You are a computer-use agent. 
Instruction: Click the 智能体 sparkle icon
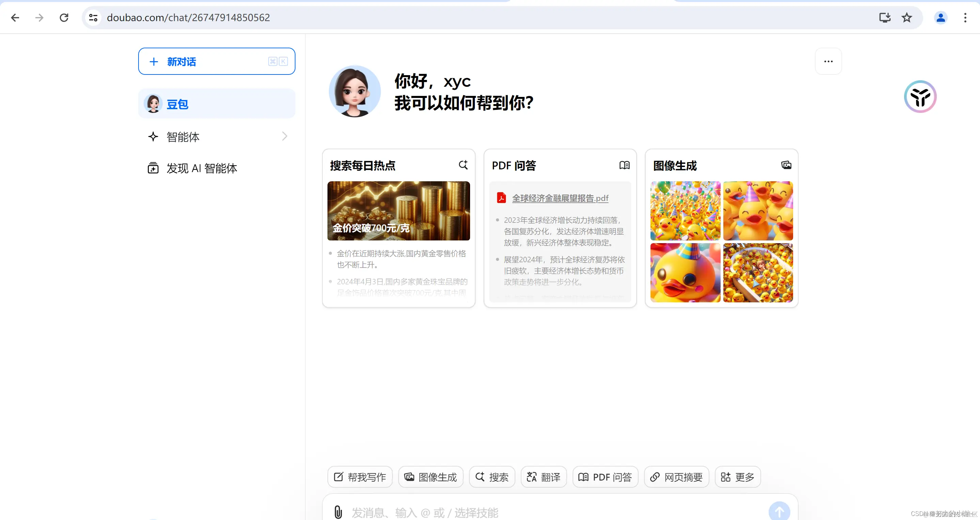click(x=153, y=136)
